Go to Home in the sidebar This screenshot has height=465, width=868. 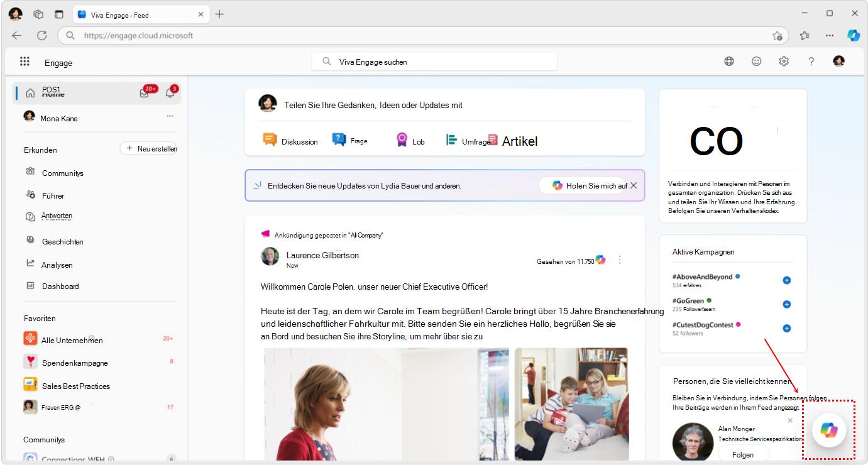pyautogui.click(x=97, y=93)
